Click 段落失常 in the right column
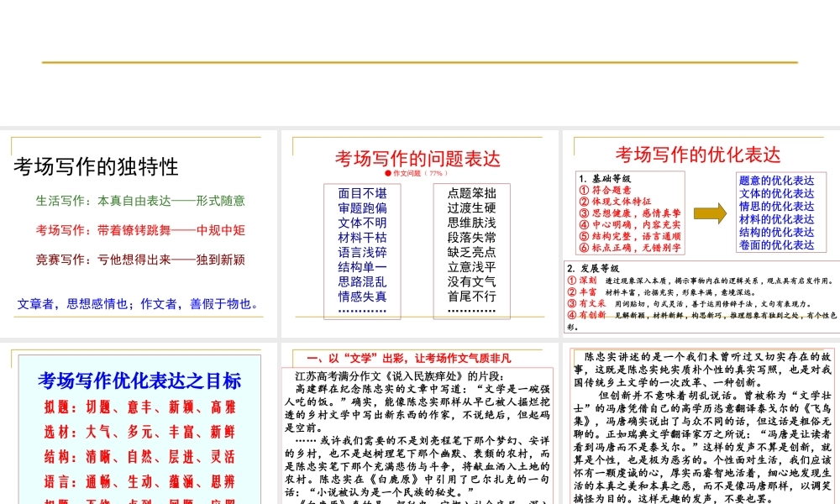The height and width of the screenshot is (504, 840). point(472,237)
